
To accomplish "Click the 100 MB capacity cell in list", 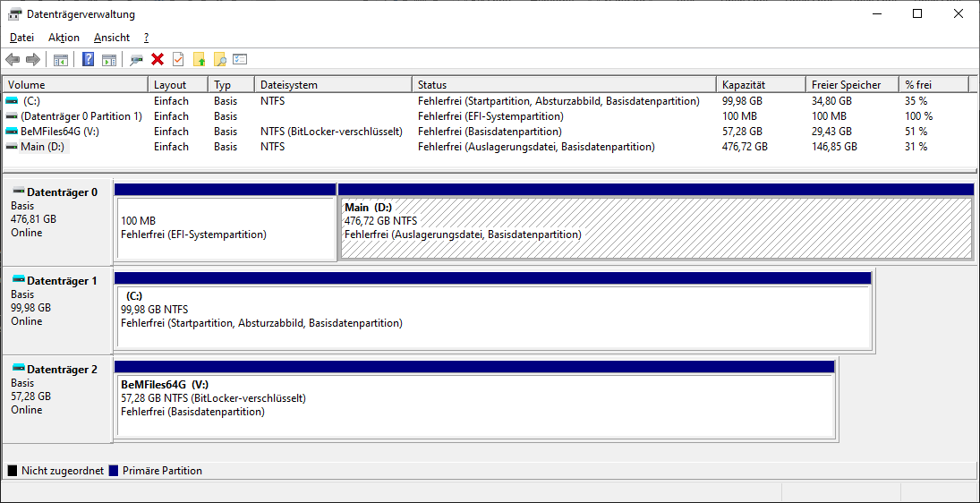I will 739,116.
